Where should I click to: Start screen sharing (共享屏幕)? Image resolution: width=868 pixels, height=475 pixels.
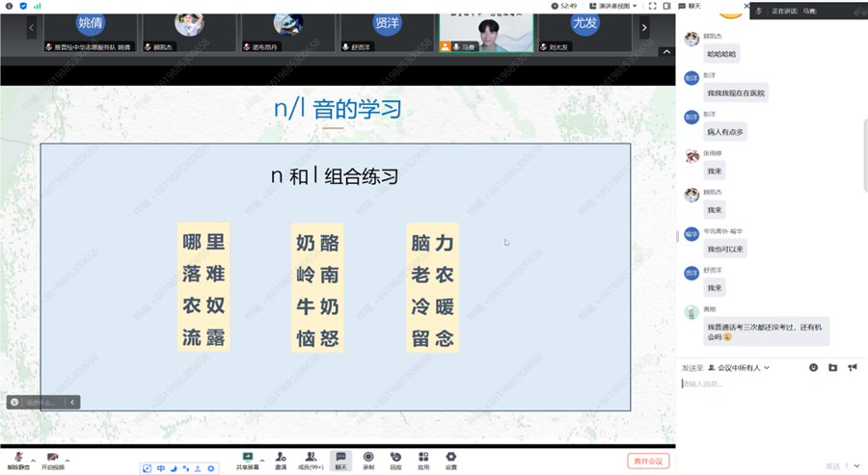[248, 461]
